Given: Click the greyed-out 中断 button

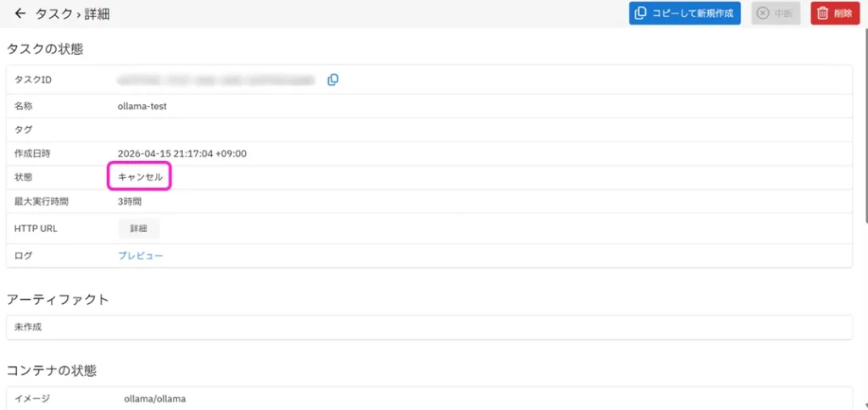Looking at the screenshot, I should coord(776,14).
